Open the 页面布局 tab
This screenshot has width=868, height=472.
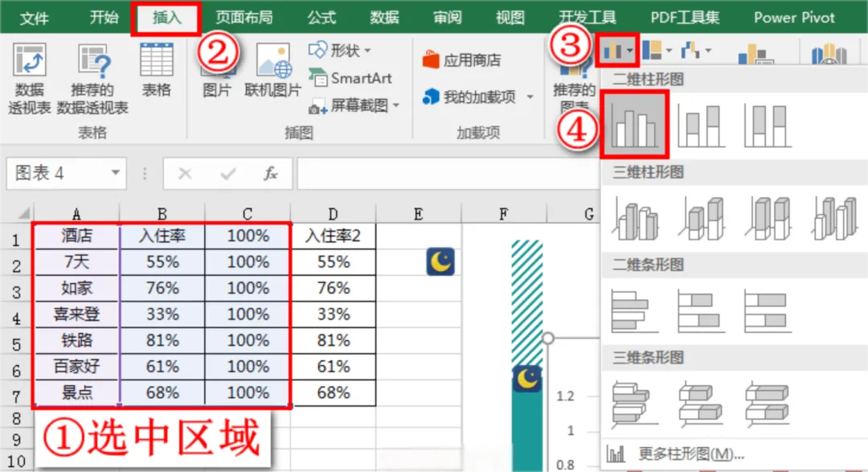pos(244,18)
